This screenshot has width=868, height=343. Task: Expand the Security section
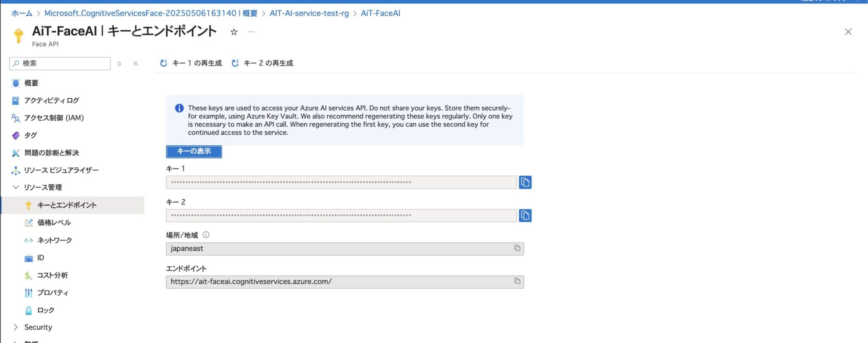click(x=38, y=327)
